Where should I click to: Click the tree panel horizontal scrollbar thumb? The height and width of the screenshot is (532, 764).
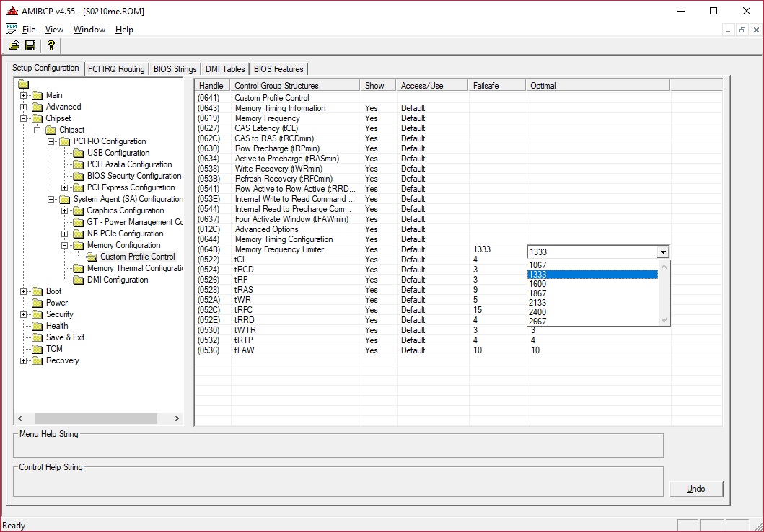click(96, 418)
